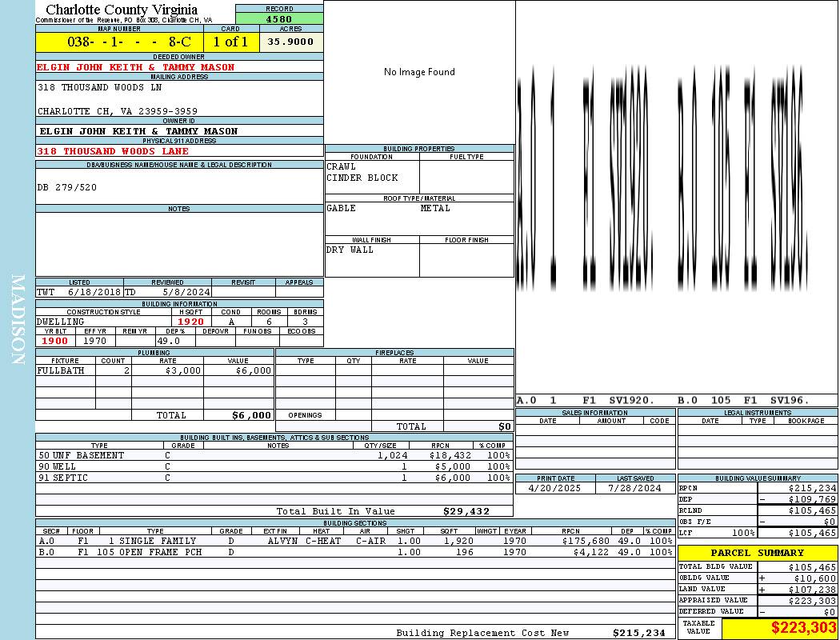Select the map number 038- -1- 8-C
Screen dimensions: 840x640
[x=129, y=42]
